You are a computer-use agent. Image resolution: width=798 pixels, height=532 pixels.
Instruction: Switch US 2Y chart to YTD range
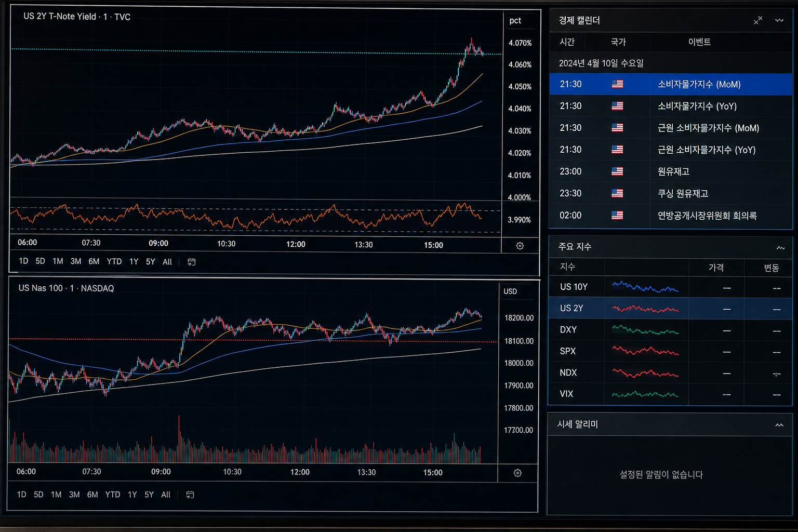coord(114,261)
